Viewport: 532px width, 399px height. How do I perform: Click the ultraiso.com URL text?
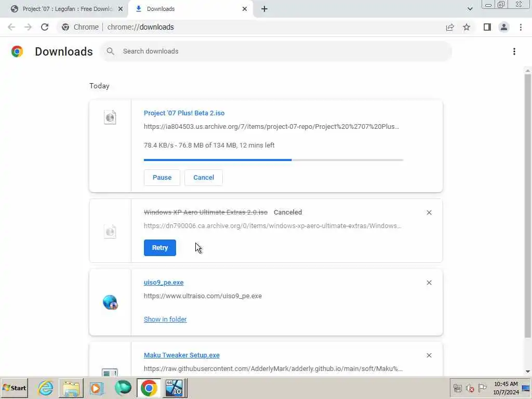pos(203,296)
